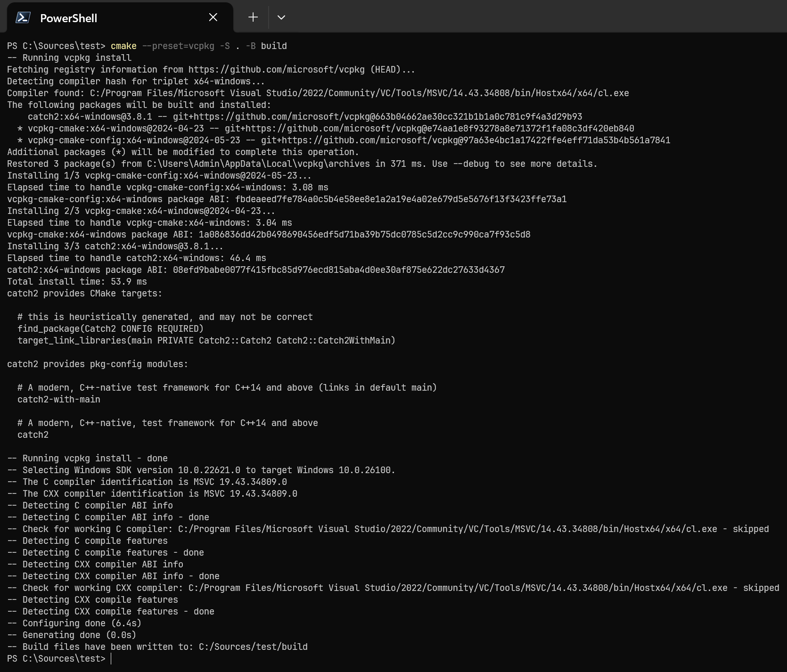Screen dimensions: 787x672
Task: Click the final PS C:\Sources\test> prompt input
Action: point(111,659)
